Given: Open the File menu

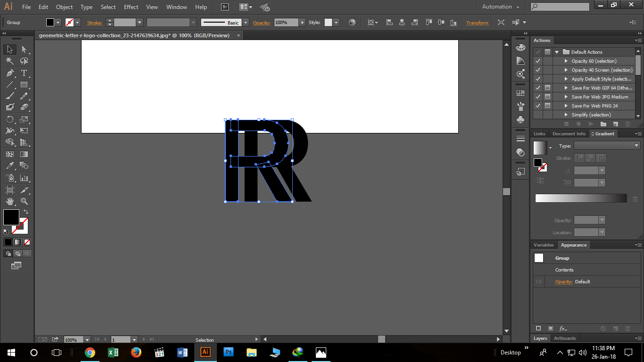Looking at the screenshot, I should [x=26, y=7].
